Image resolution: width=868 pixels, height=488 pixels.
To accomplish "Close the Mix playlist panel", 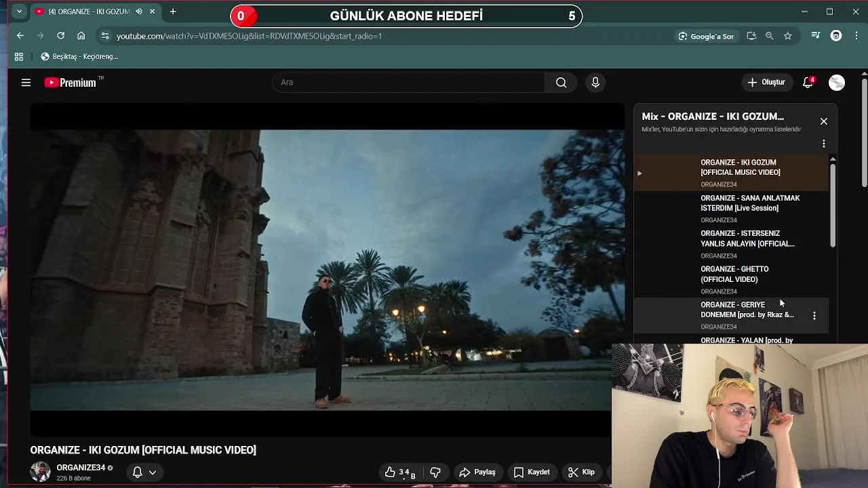I will [824, 121].
